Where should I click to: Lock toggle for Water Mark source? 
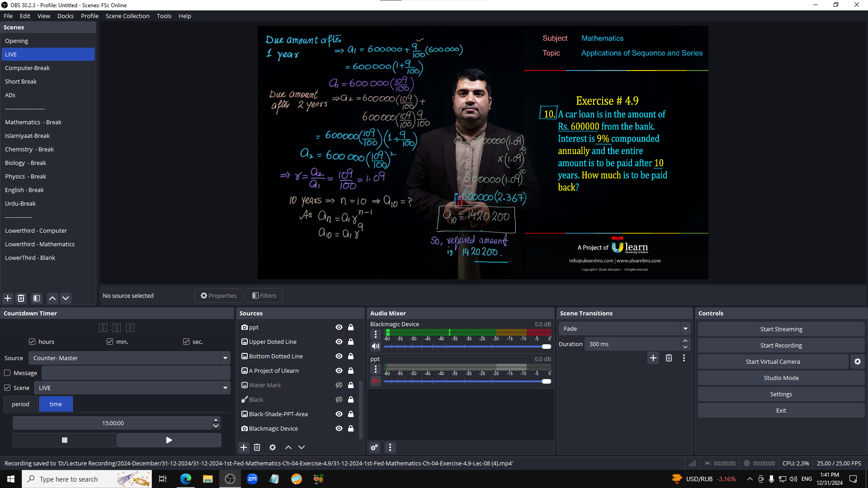click(351, 385)
